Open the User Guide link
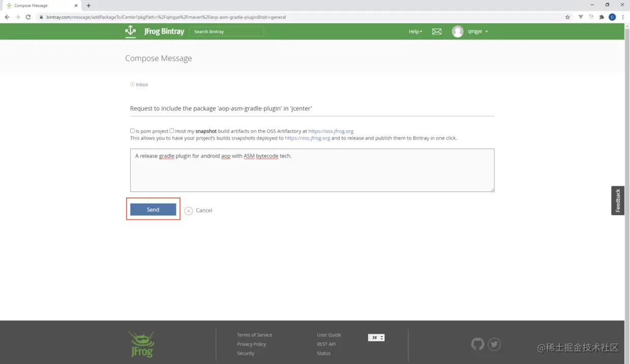 329,335
